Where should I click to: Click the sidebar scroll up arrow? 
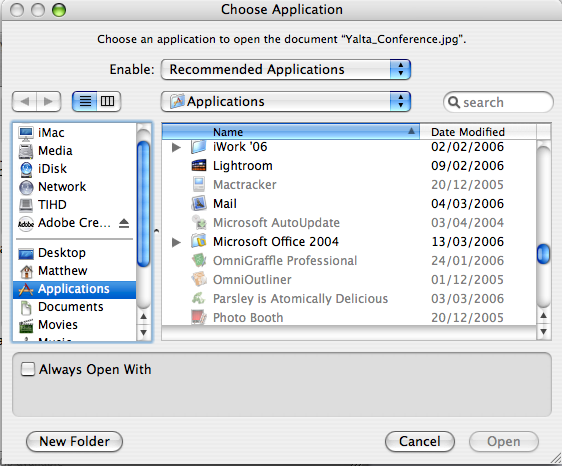[144, 317]
